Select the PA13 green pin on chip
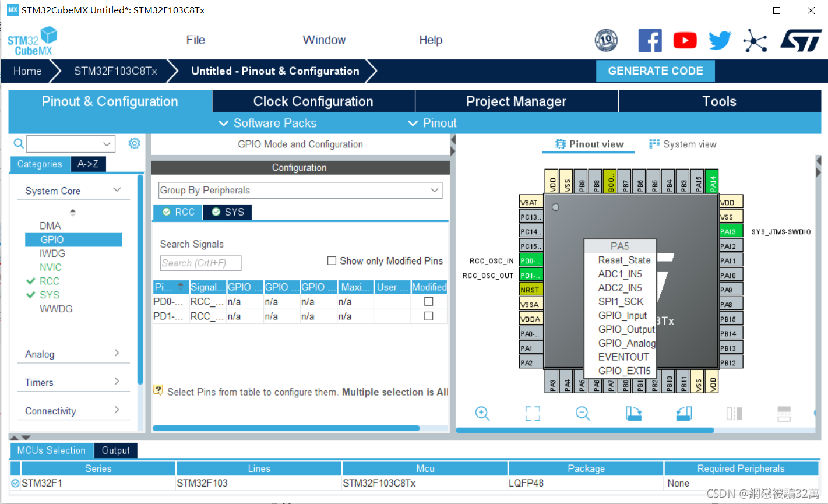The image size is (828, 504). coord(731,231)
